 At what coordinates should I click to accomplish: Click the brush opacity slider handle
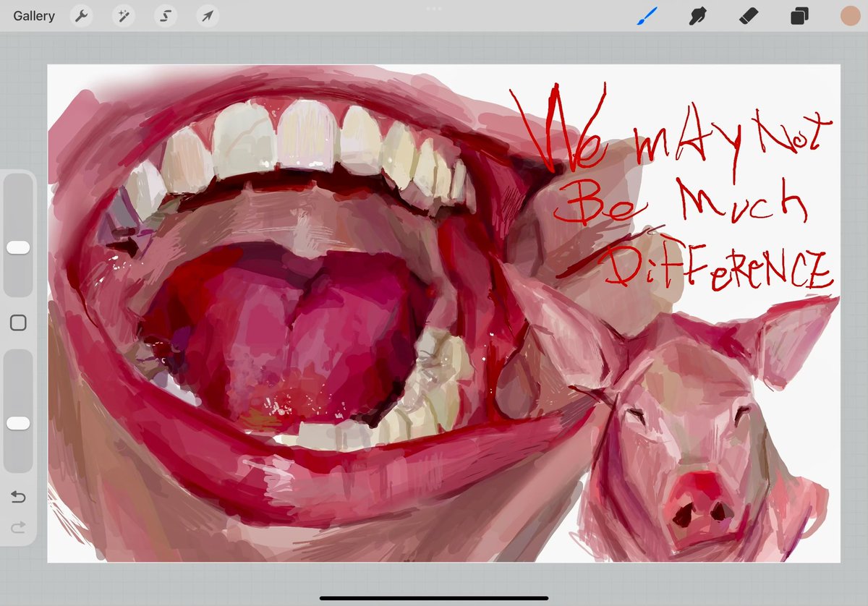point(18,423)
